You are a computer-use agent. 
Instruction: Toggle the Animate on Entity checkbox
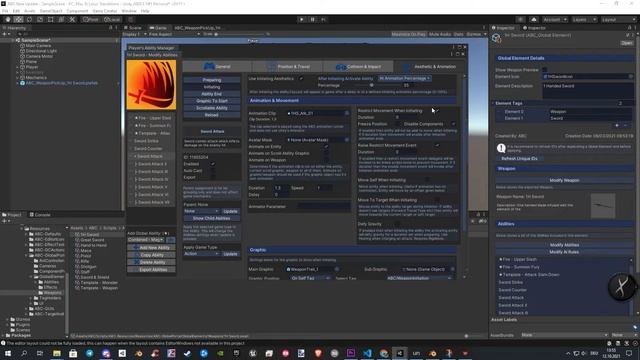pos(326,147)
